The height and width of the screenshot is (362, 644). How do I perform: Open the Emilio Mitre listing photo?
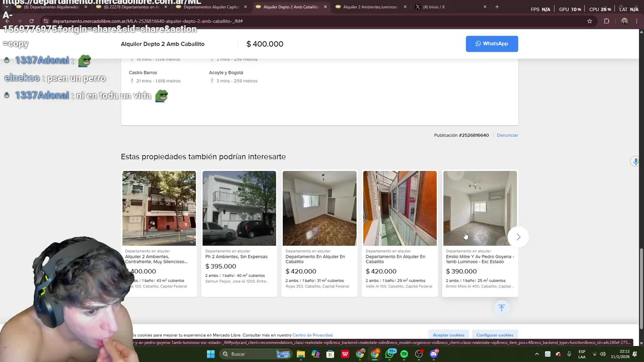[x=480, y=208]
